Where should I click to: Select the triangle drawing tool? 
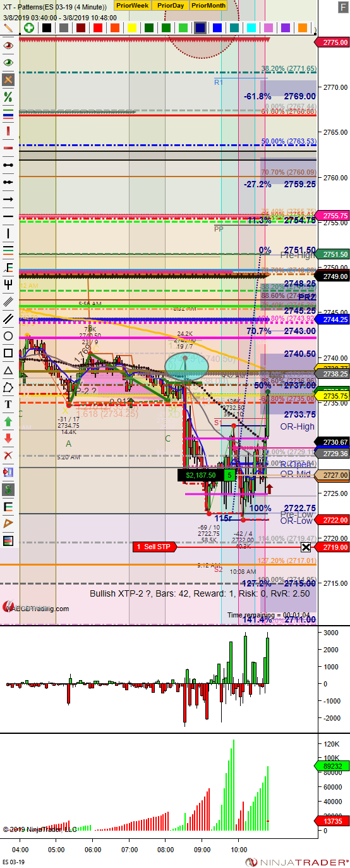click(x=8, y=370)
